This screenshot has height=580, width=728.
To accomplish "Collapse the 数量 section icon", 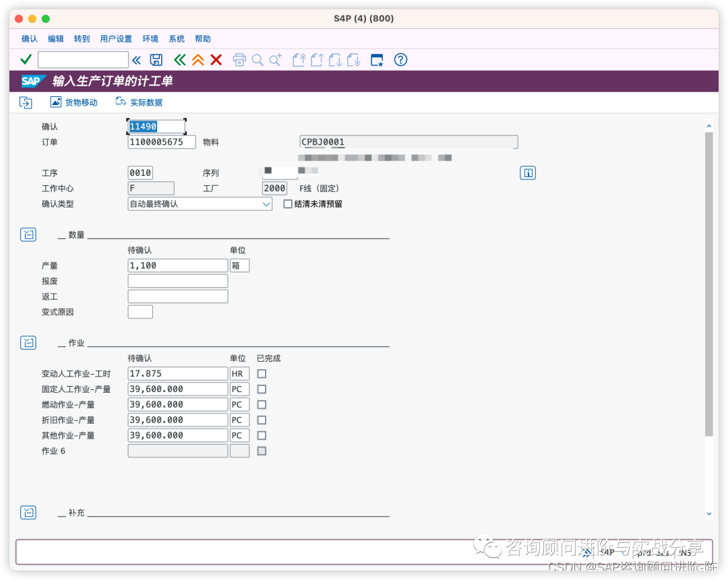I will 28,234.
